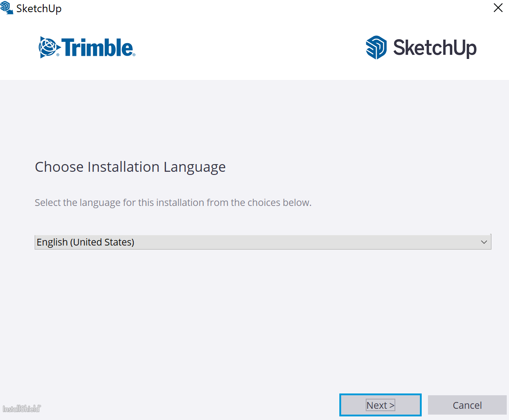Click the SketchUp wordmark in the header
Image resolution: width=509 pixels, height=420 pixels.
pos(435,48)
